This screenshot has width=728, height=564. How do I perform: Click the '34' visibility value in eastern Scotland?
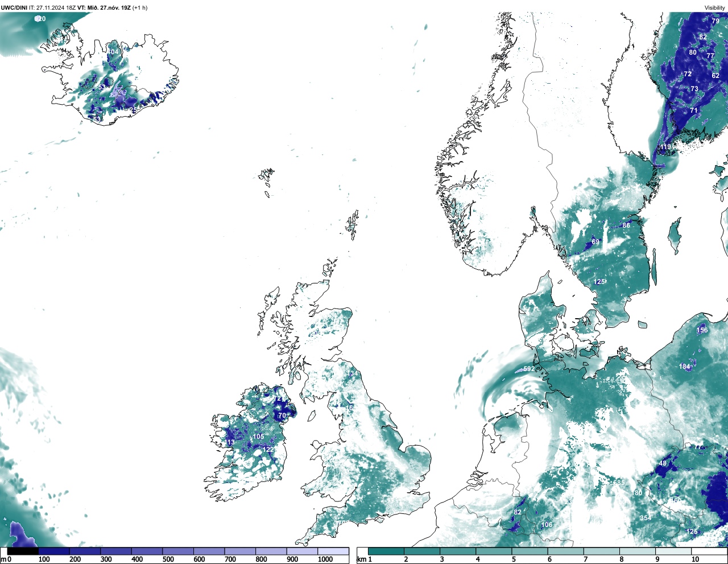[x=355, y=373]
